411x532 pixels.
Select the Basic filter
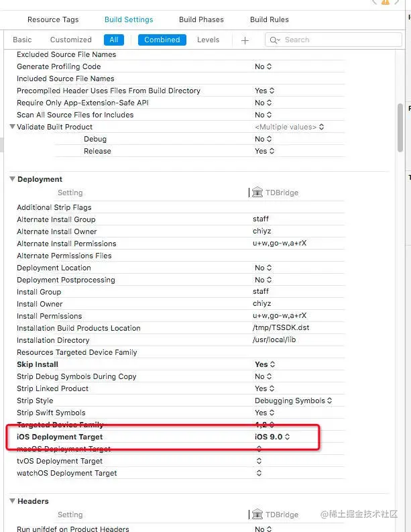pos(22,40)
